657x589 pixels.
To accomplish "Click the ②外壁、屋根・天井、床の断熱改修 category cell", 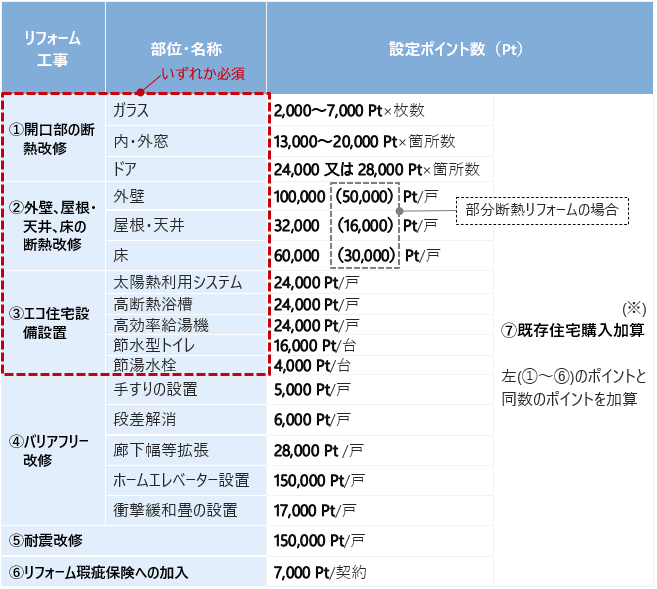I will point(52,226).
